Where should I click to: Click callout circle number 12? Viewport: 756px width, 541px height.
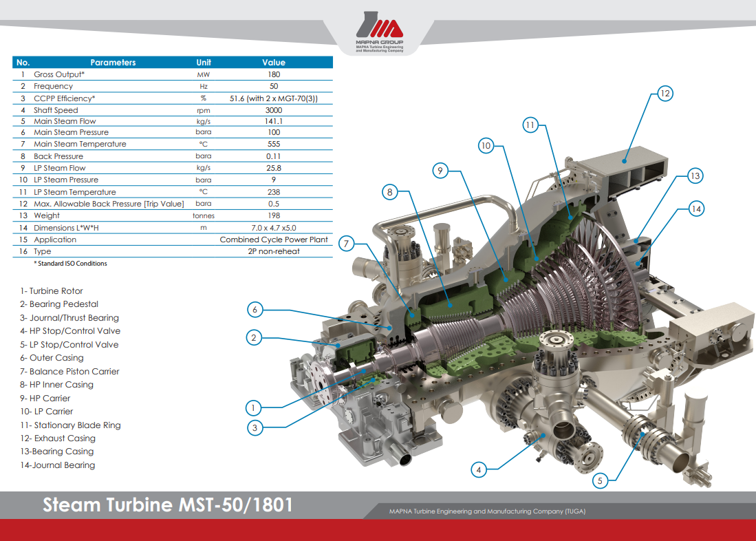[664, 94]
